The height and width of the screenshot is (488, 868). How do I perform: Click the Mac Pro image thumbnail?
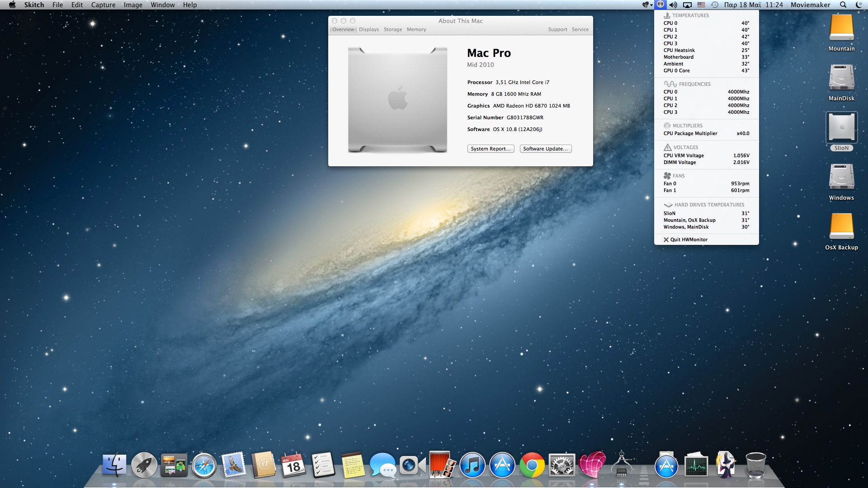pyautogui.click(x=397, y=100)
